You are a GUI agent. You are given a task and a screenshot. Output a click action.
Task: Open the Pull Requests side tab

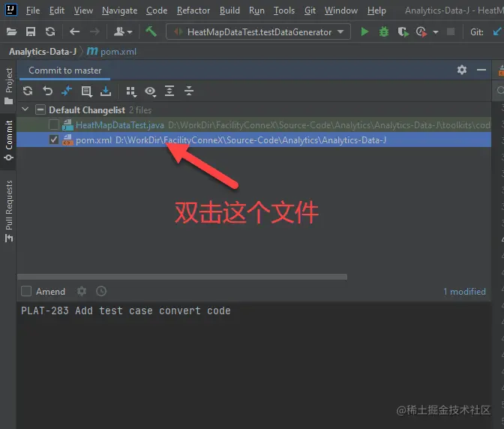[x=9, y=211]
